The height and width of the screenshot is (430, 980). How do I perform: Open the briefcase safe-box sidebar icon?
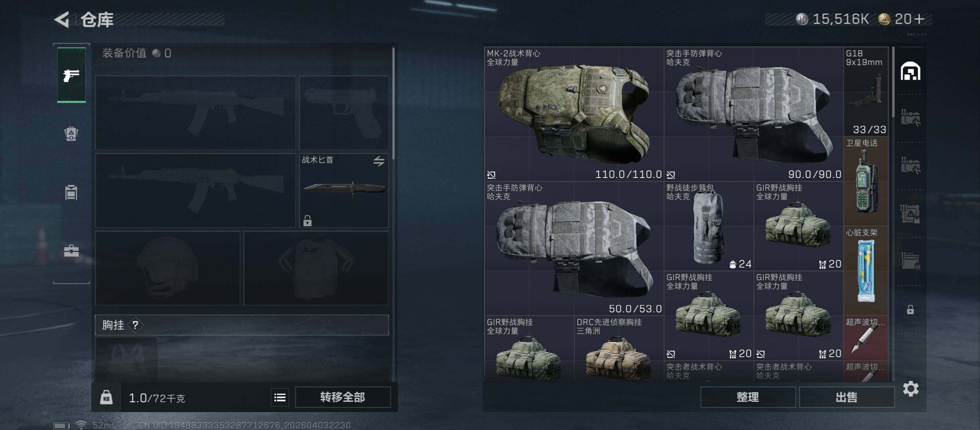pyautogui.click(x=71, y=251)
